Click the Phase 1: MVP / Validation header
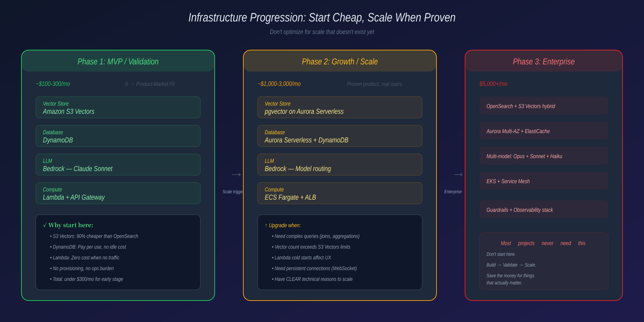This screenshot has width=644, height=322. tap(118, 62)
